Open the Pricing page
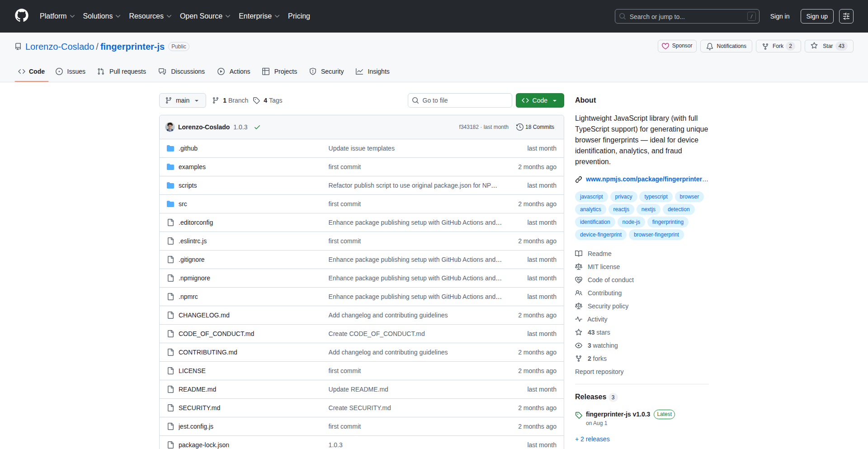 (299, 16)
